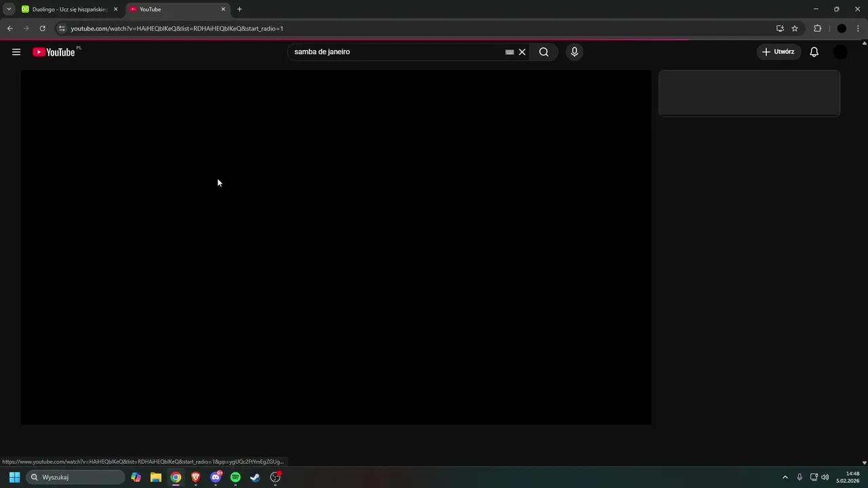
Task: Open the browser extensions puzzle icon
Action: pyautogui.click(x=817, y=28)
